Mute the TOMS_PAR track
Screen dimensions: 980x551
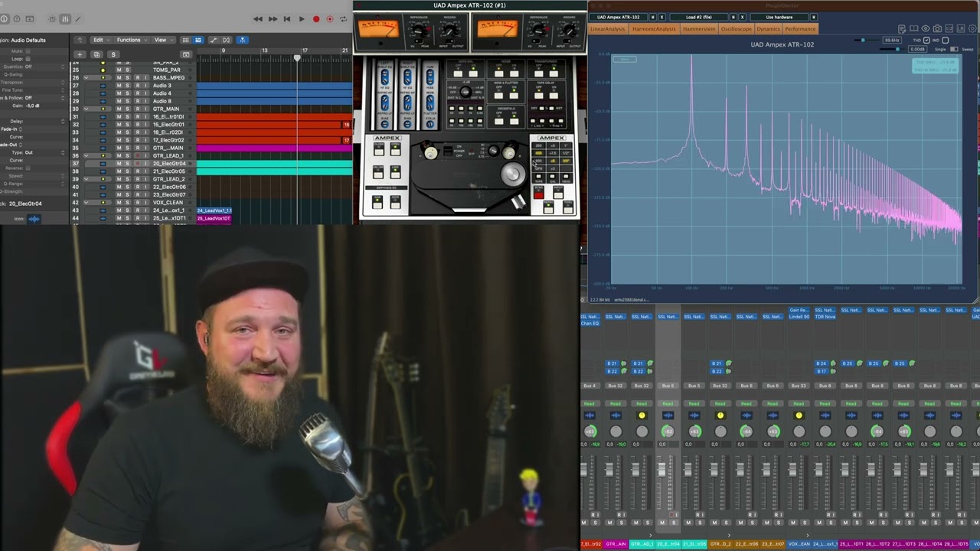coord(119,70)
